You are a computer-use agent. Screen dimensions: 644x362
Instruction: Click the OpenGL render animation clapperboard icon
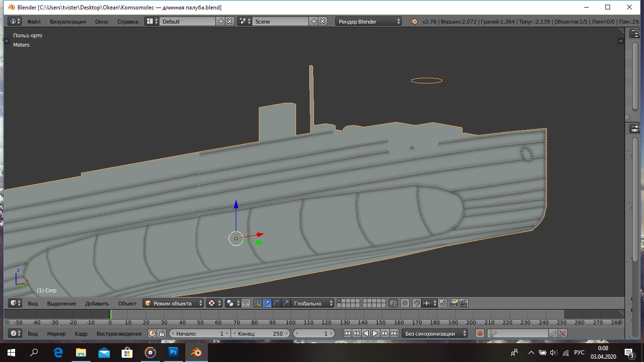(x=463, y=304)
